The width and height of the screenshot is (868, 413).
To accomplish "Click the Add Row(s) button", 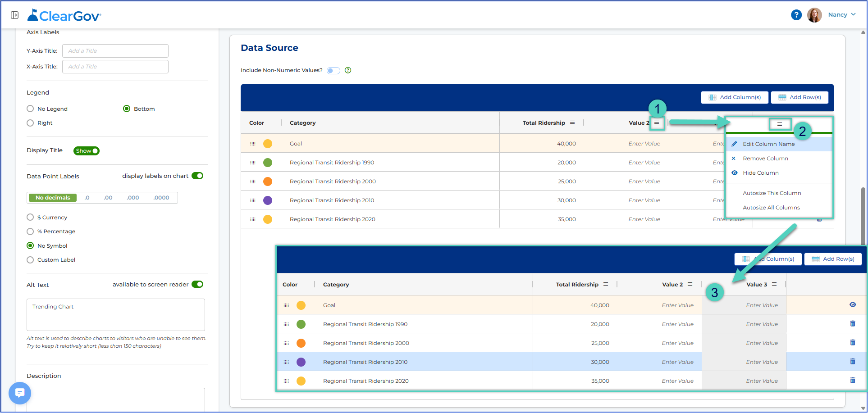I will (799, 97).
